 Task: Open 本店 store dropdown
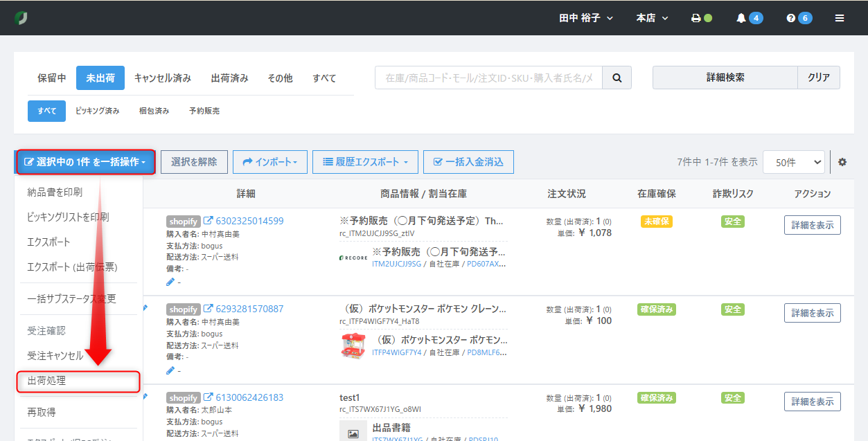point(652,18)
